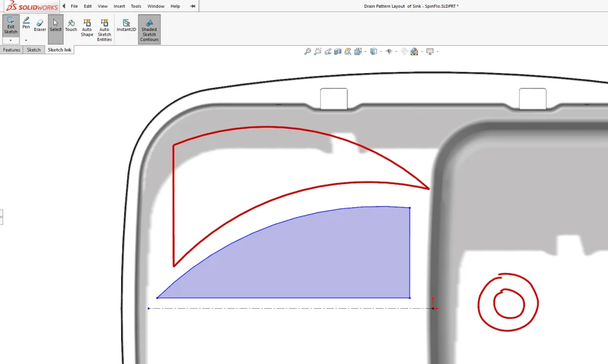
Task: Click Display Style icon
Action: tap(373, 52)
